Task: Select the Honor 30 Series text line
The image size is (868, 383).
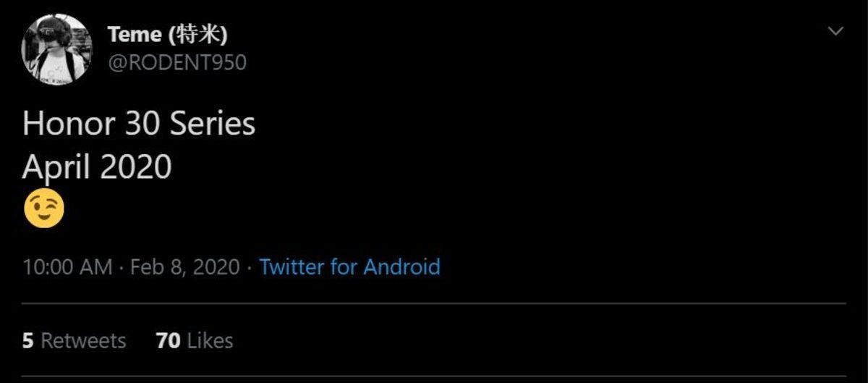Action: (139, 125)
